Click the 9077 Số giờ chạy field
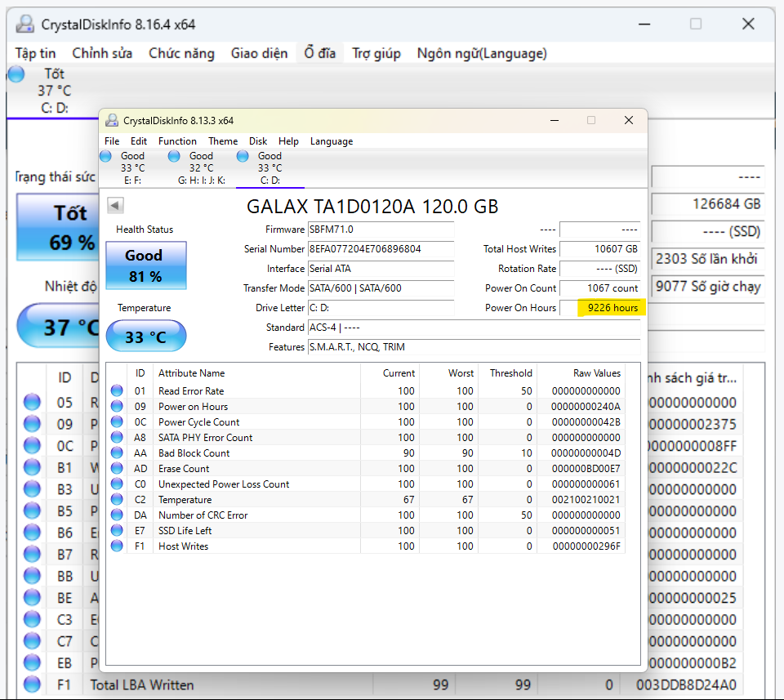784x700 pixels. point(708,287)
